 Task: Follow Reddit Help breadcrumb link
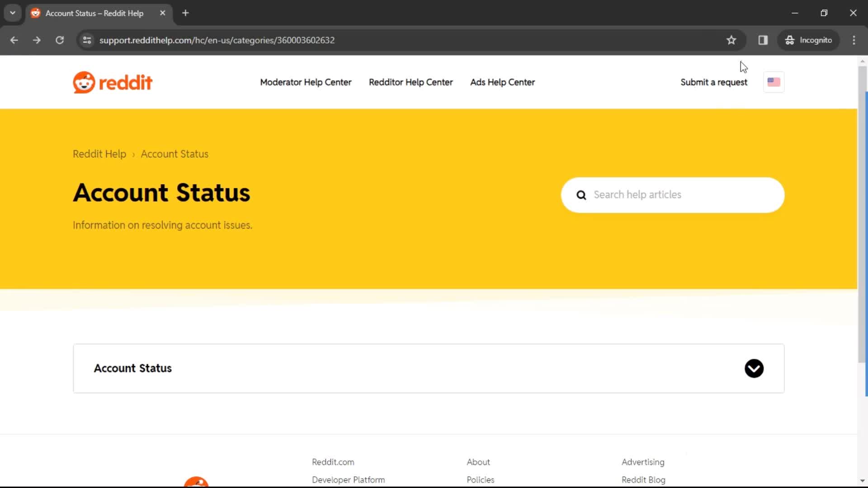[99, 154]
